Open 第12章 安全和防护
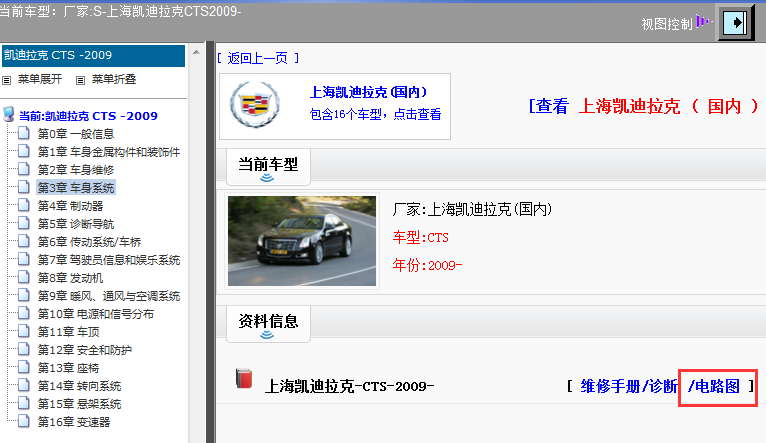 point(85,350)
